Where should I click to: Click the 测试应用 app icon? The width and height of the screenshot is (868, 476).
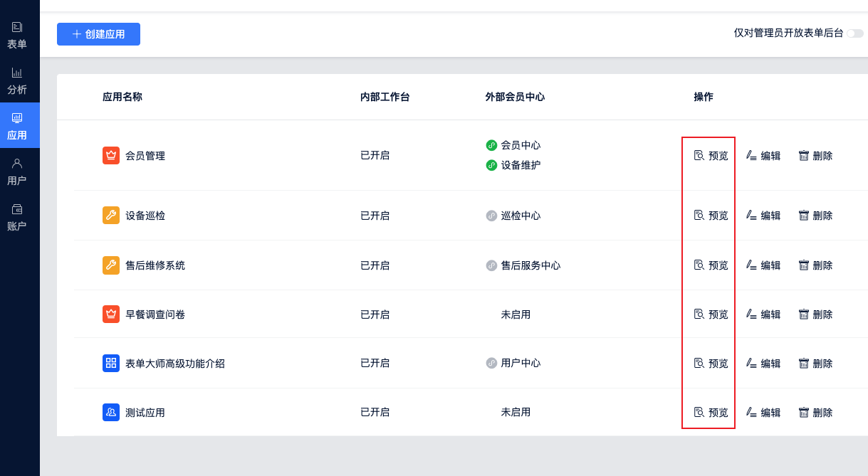point(111,412)
